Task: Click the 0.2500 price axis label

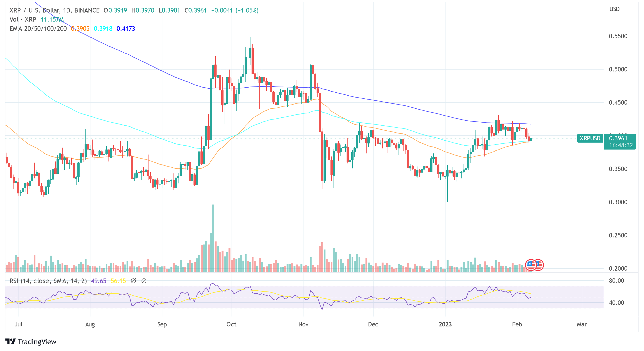Action: coord(618,235)
